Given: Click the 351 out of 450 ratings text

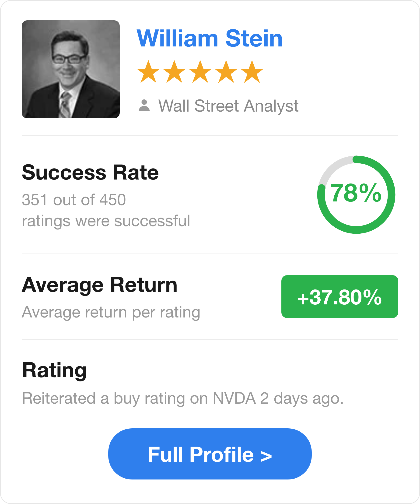Looking at the screenshot, I should click(x=106, y=210).
